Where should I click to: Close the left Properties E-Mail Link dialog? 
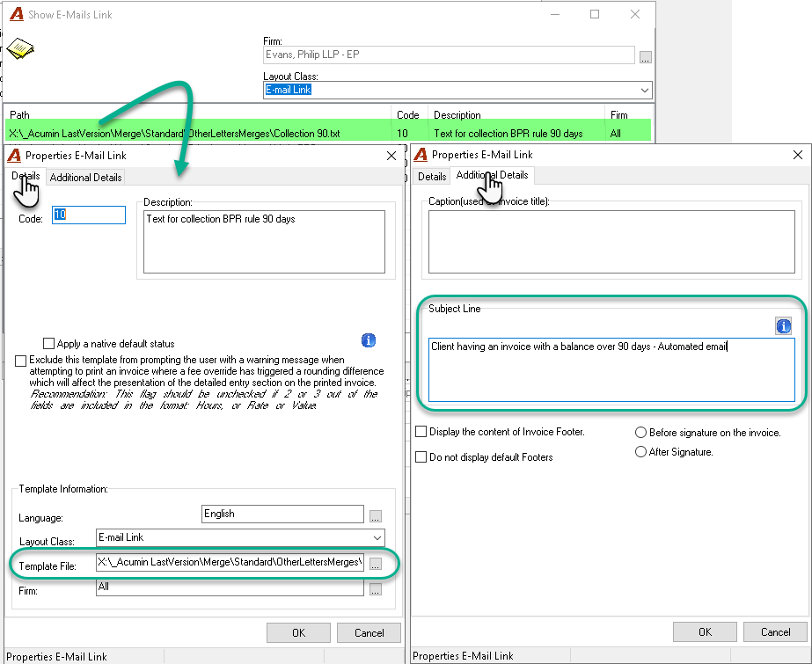391,156
